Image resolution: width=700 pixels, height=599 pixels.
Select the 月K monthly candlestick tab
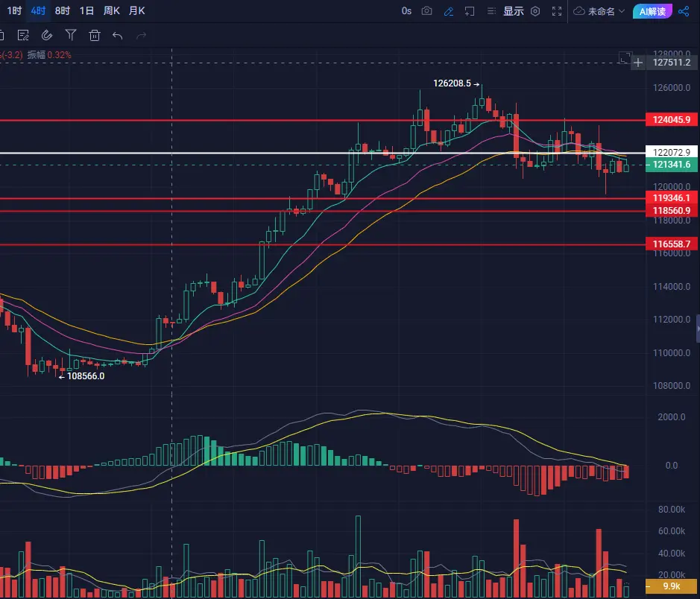[136, 10]
